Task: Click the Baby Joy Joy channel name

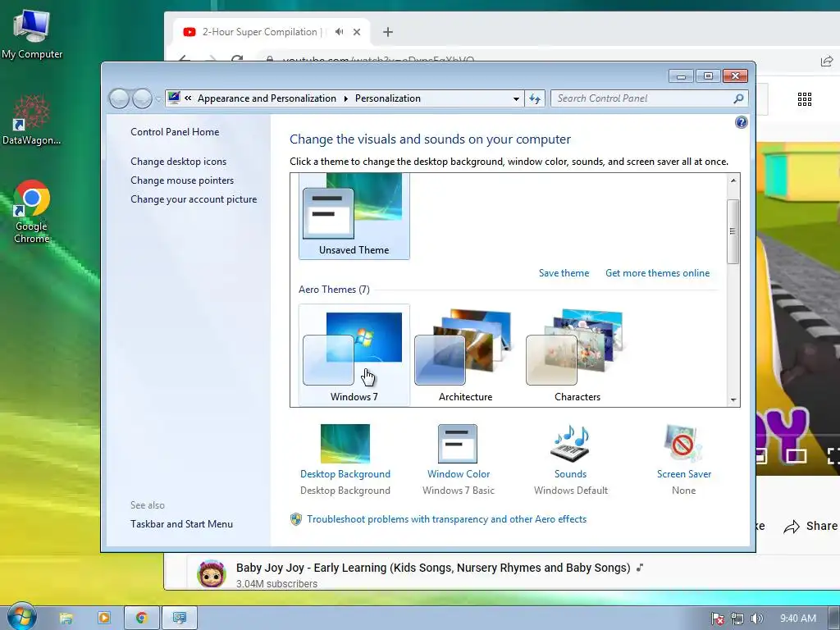Action: 433,568
